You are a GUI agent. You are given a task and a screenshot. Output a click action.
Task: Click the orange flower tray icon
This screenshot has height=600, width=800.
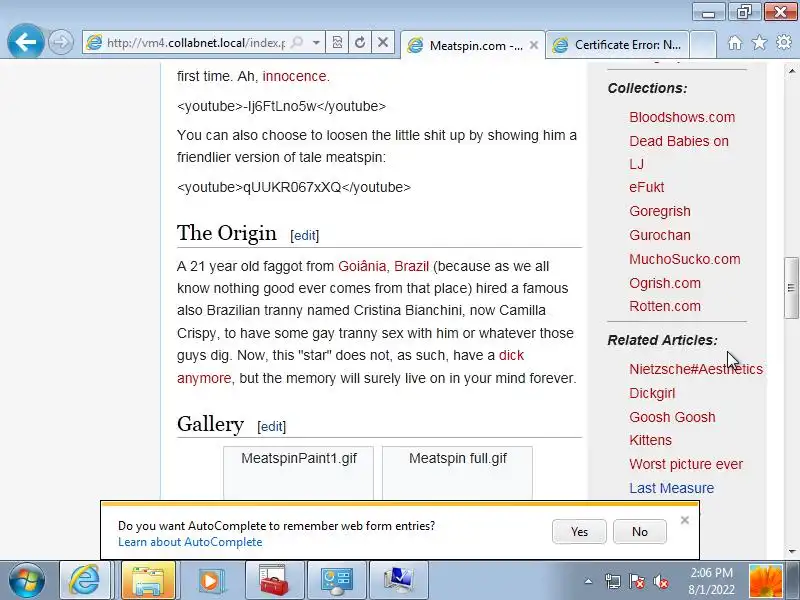pyautogui.click(x=765, y=581)
